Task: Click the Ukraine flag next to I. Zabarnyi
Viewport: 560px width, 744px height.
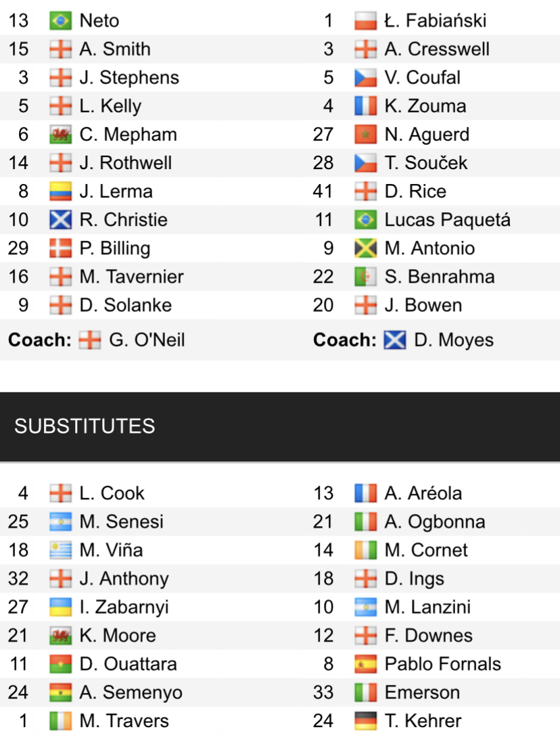Action: (x=60, y=607)
